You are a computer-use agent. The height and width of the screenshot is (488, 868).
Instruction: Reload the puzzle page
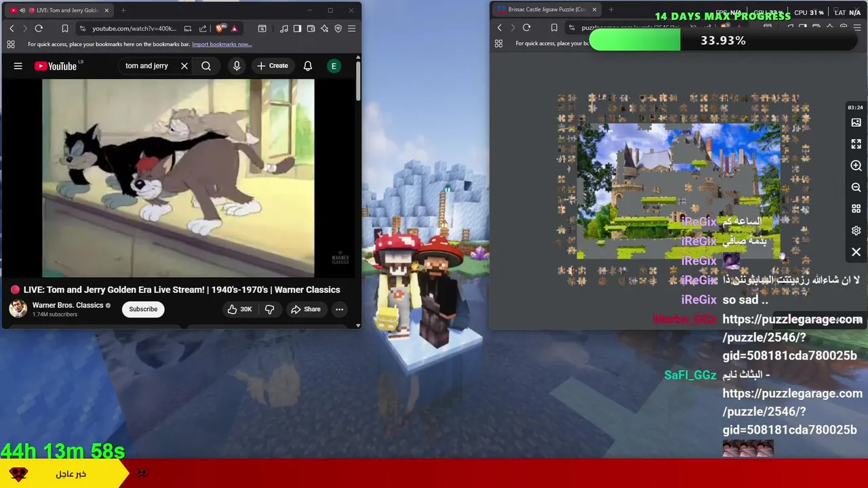(526, 28)
